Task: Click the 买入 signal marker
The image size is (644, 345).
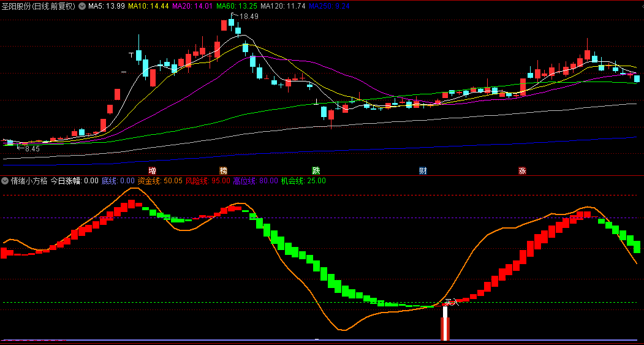Action: point(452,303)
